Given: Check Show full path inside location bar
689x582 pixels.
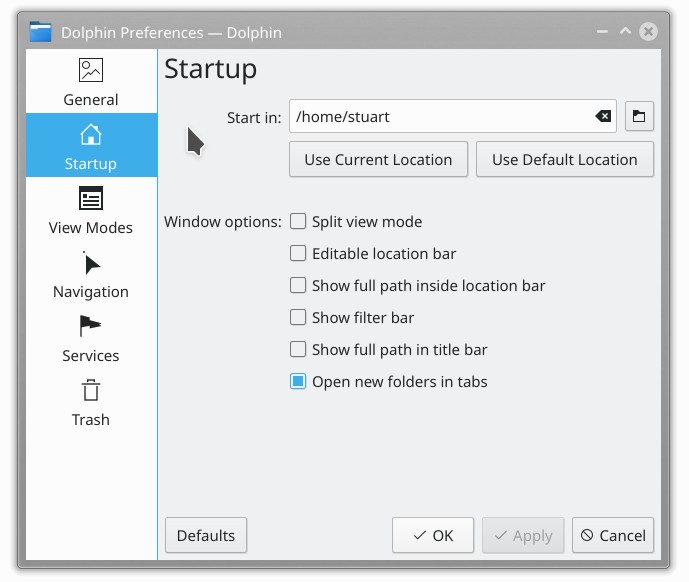Looking at the screenshot, I should pos(298,286).
